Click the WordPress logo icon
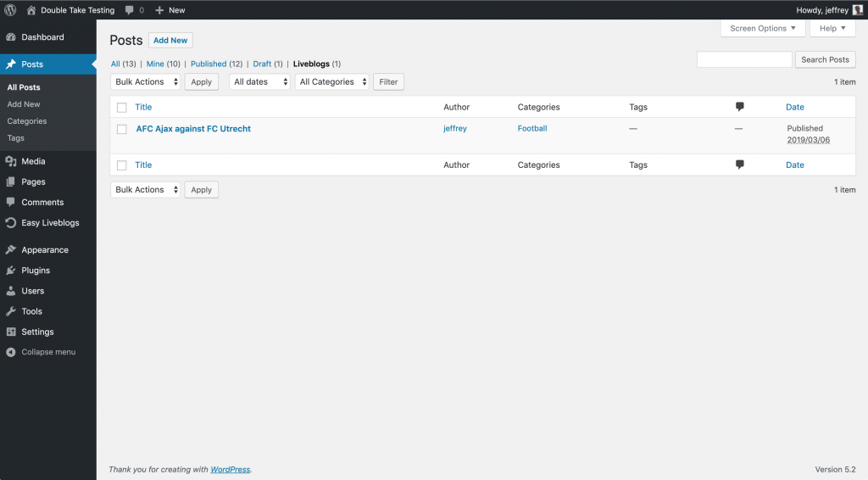 coord(10,10)
